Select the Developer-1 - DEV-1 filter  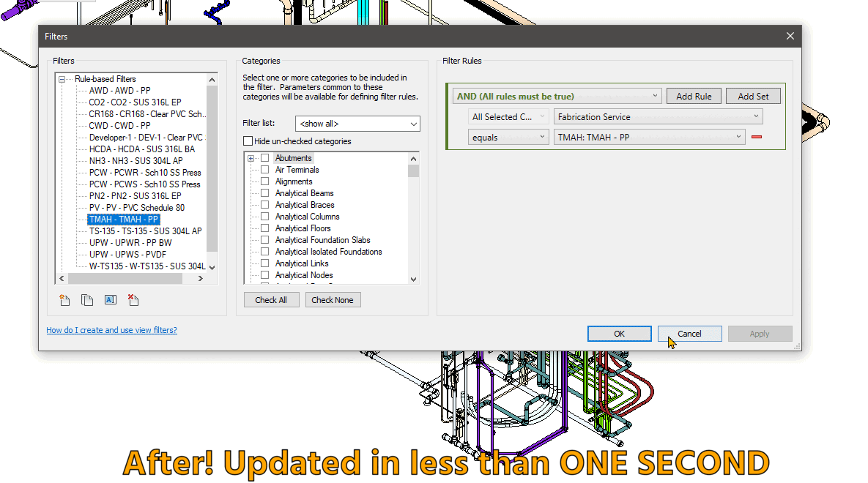[x=146, y=137]
